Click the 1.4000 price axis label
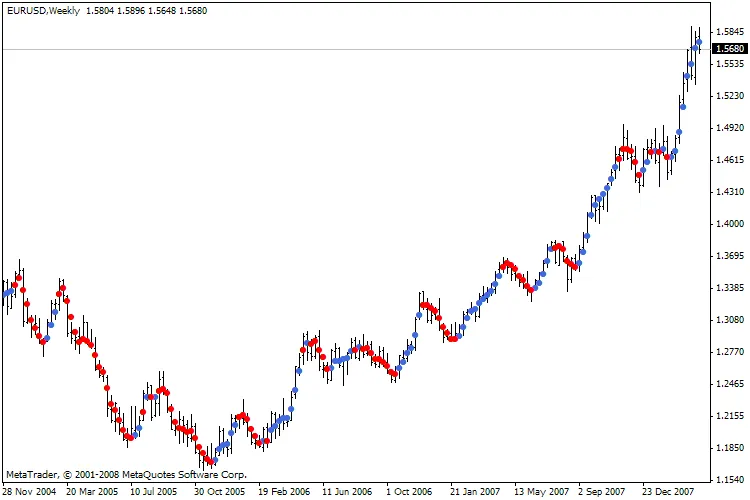The width and height of the screenshot is (750, 500). point(732,224)
